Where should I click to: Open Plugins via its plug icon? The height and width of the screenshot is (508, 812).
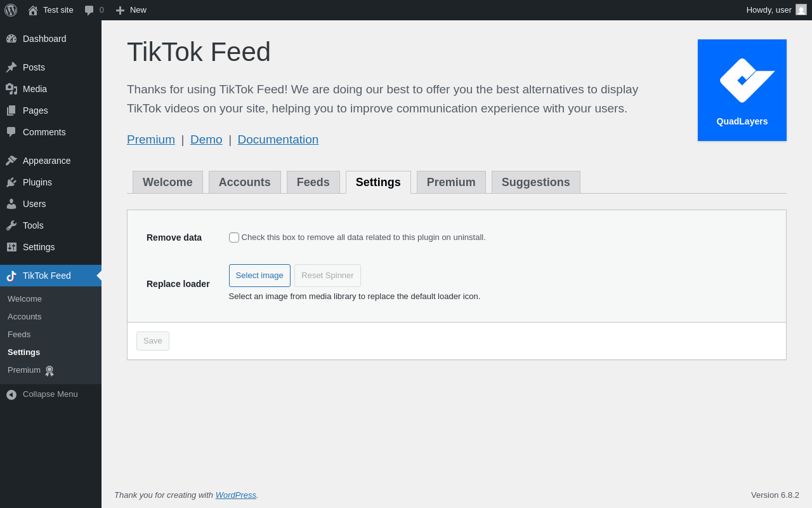[x=11, y=182]
